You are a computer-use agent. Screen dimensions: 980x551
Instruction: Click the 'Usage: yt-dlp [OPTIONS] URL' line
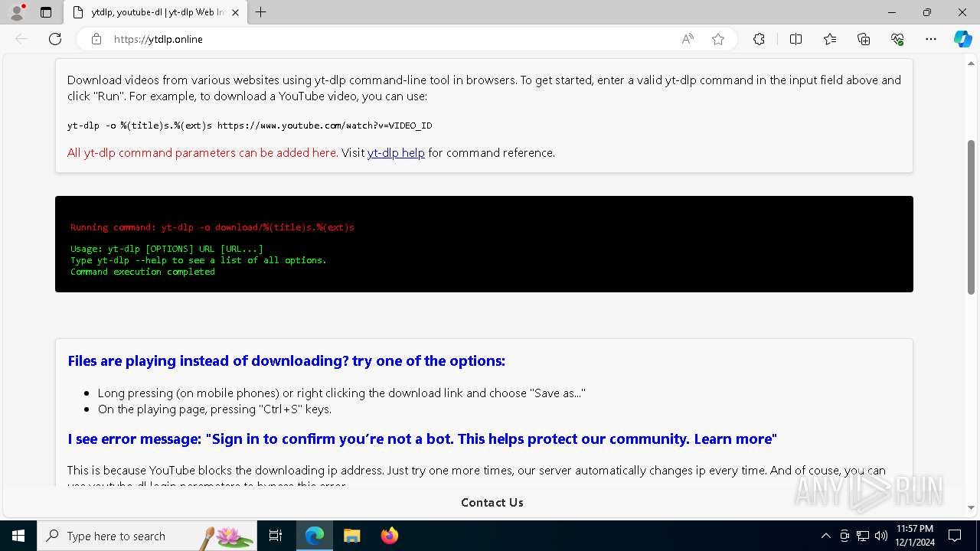pos(167,249)
